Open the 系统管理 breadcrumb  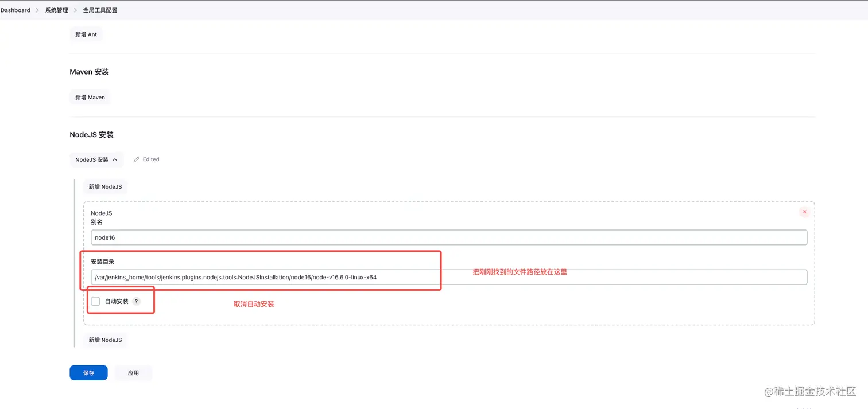[56, 10]
